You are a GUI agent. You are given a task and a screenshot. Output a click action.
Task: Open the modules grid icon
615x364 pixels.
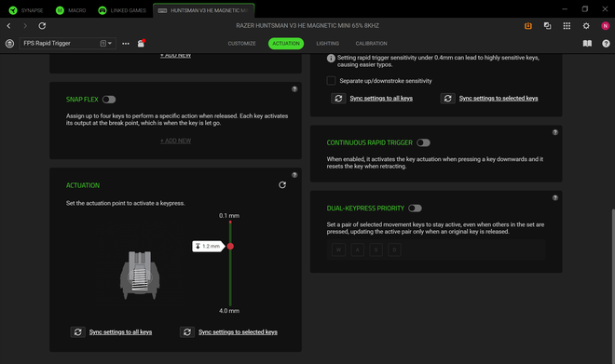click(567, 26)
